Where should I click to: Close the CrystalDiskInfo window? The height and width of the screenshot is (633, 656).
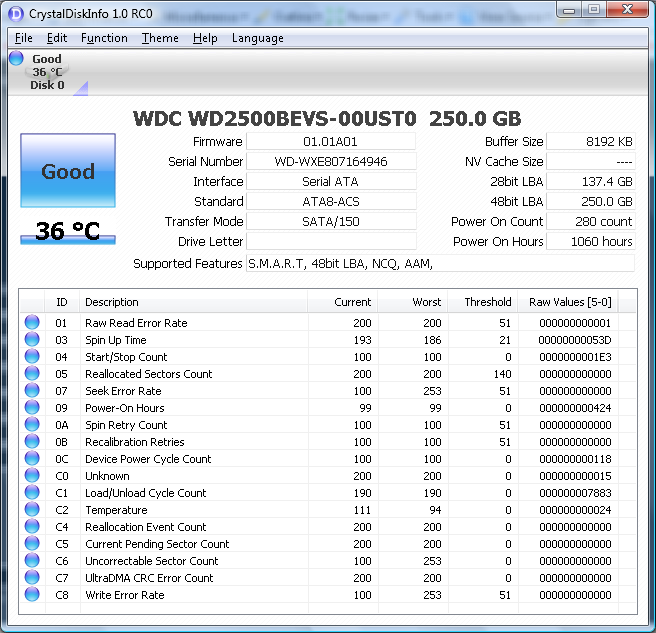[627, 10]
